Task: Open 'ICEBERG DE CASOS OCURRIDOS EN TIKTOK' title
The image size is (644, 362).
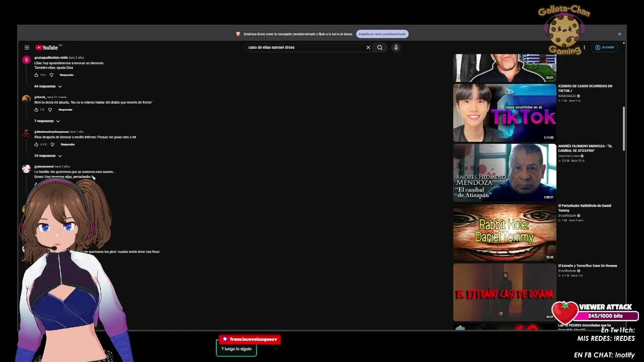Action: [x=585, y=88]
